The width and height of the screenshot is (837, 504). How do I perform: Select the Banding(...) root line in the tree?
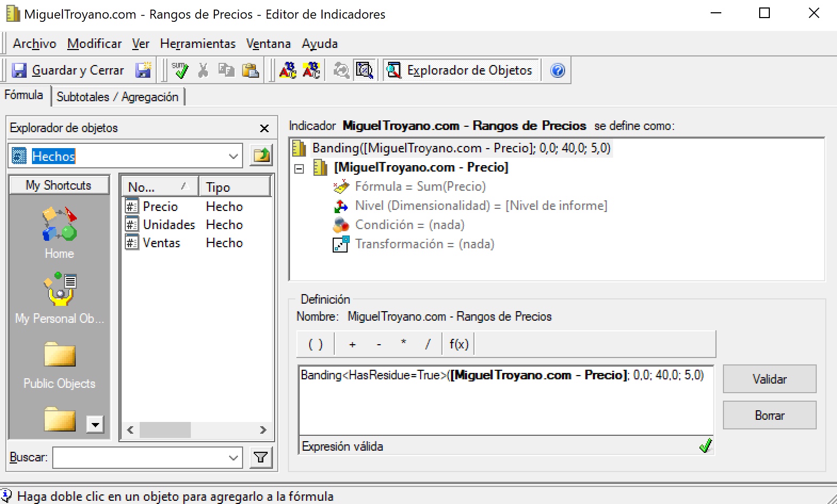tap(461, 148)
